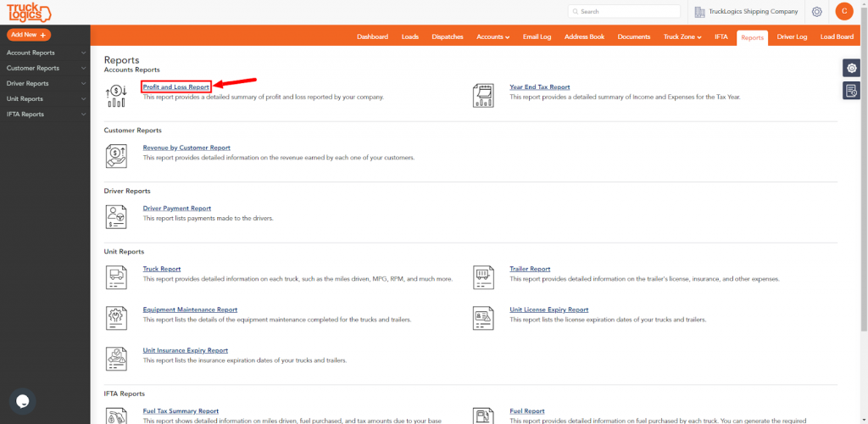Open the Year End Tax Report link
This screenshot has height=424, width=868.
(540, 86)
